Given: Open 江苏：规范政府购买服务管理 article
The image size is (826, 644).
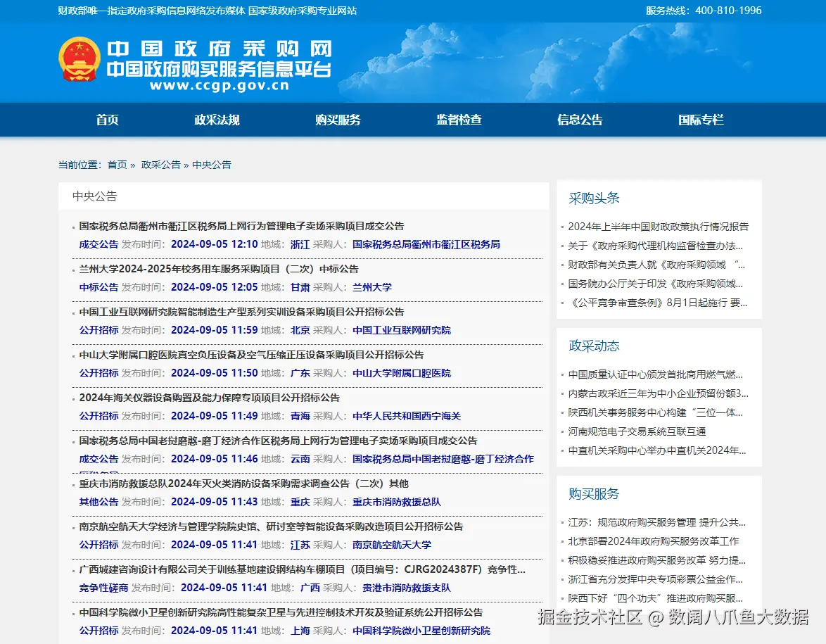Looking at the screenshot, I should tap(657, 523).
